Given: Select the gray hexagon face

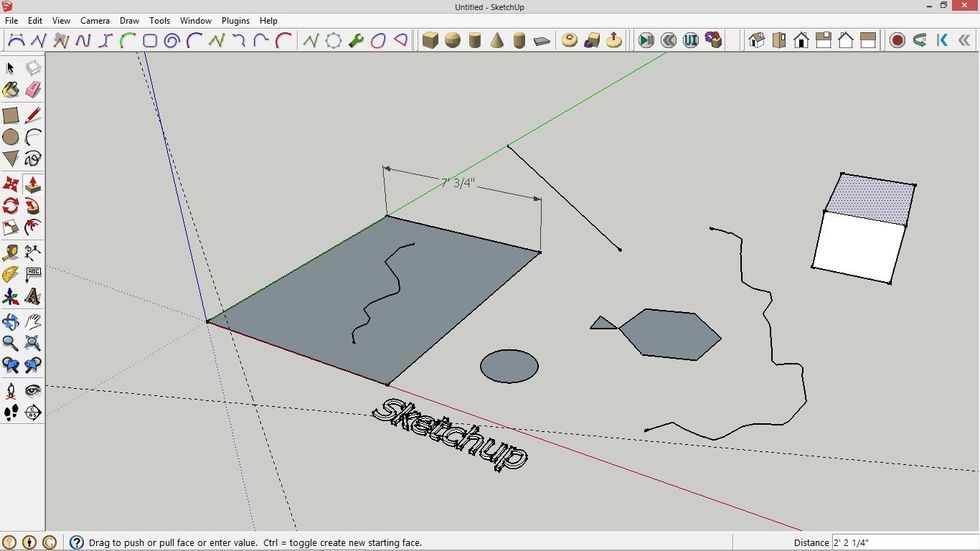Looking at the screenshot, I should (670, 334).
